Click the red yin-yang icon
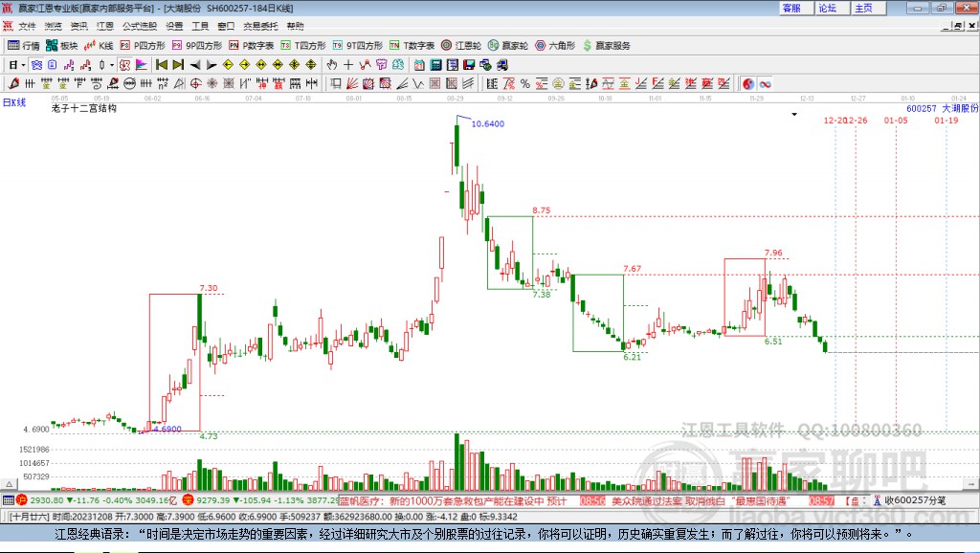Viewport: 980px width, 553px height. (748, 84)
